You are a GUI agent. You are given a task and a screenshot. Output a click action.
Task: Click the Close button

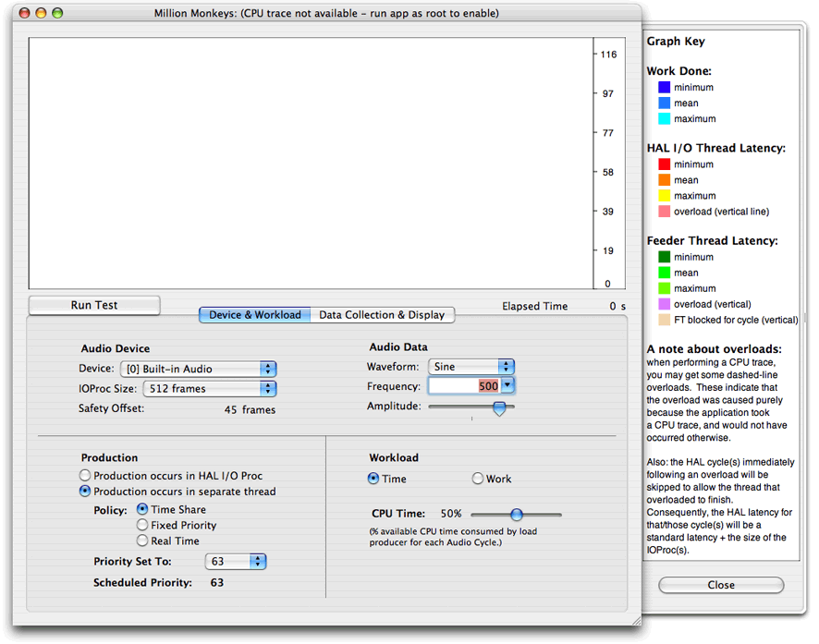(x=720, y=585)
